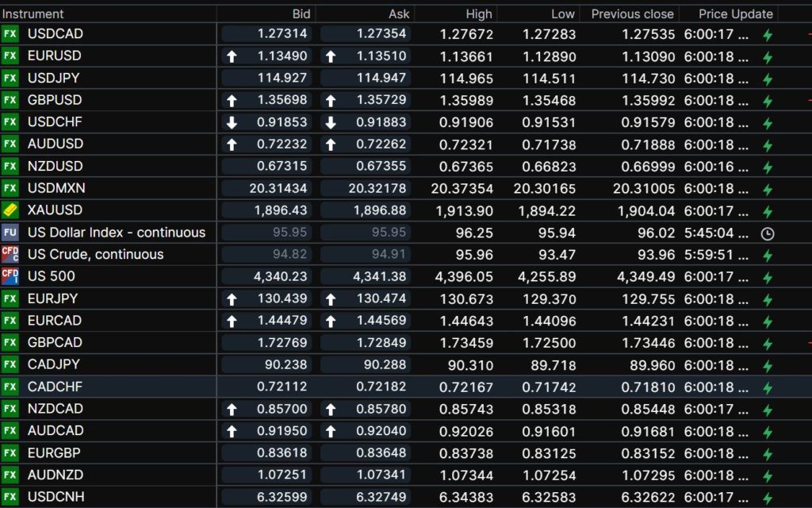Sort by the Bid column header
812x508 pixels.
[x=301, y=13]
